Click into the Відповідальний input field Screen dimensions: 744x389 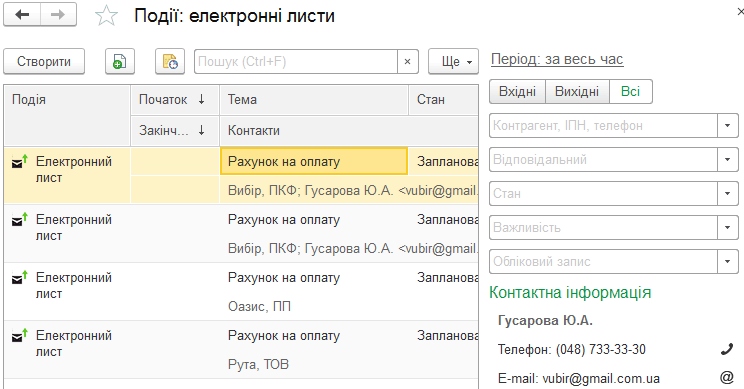(604, 159)
